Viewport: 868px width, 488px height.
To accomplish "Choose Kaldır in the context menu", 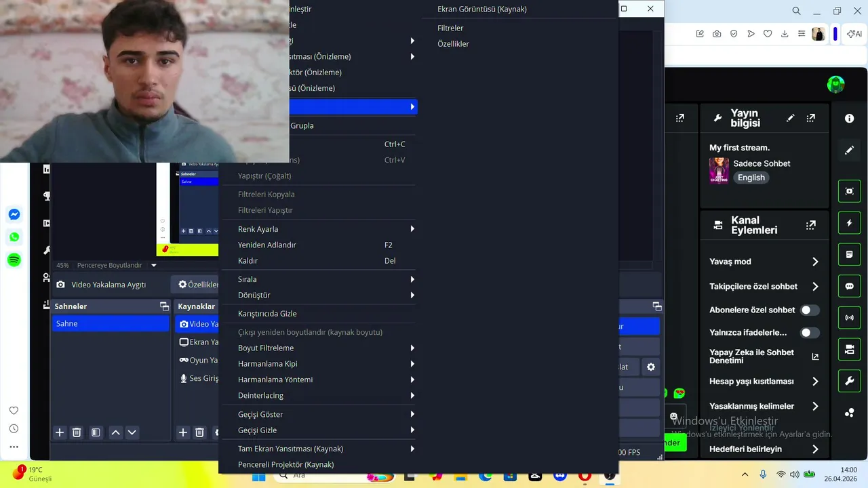I will click(x=319, y=260).
